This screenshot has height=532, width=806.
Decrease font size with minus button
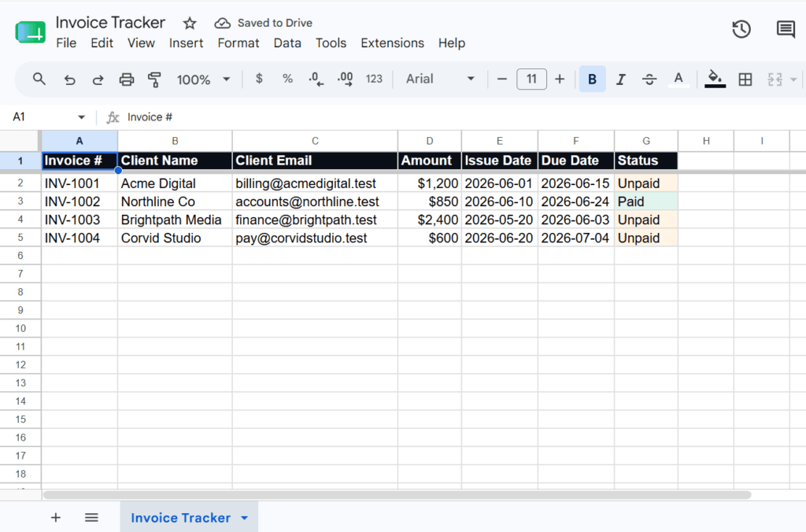pos(502,79)
